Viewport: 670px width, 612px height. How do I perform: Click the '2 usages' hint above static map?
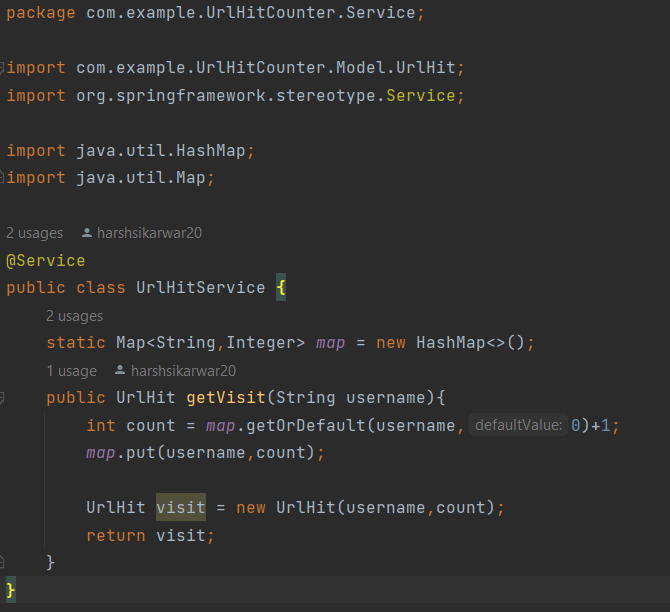pos(75,316)
